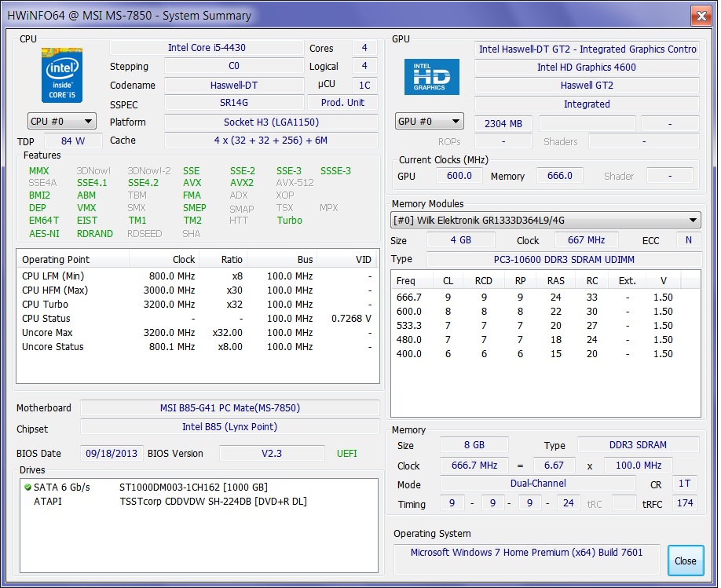Select the Uncore Status row

pyautogui.click(x=197, y=347)
